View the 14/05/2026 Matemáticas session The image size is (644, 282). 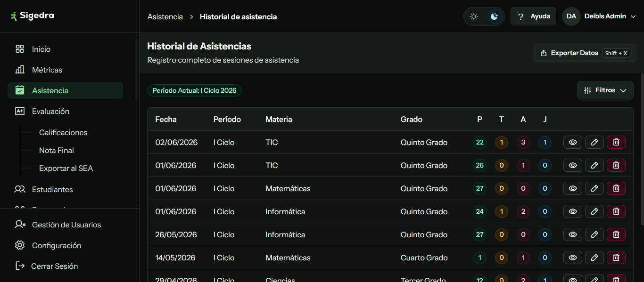tap(573, 258)
